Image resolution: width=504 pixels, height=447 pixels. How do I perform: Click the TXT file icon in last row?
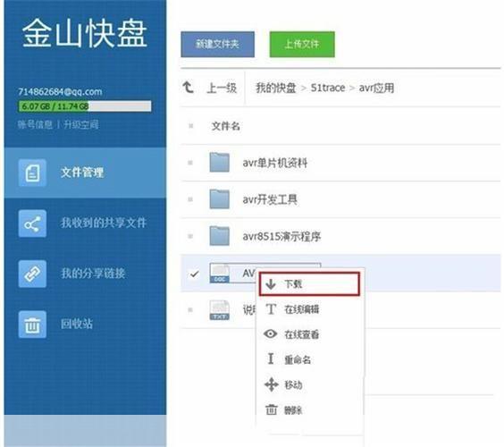[220, 310]
